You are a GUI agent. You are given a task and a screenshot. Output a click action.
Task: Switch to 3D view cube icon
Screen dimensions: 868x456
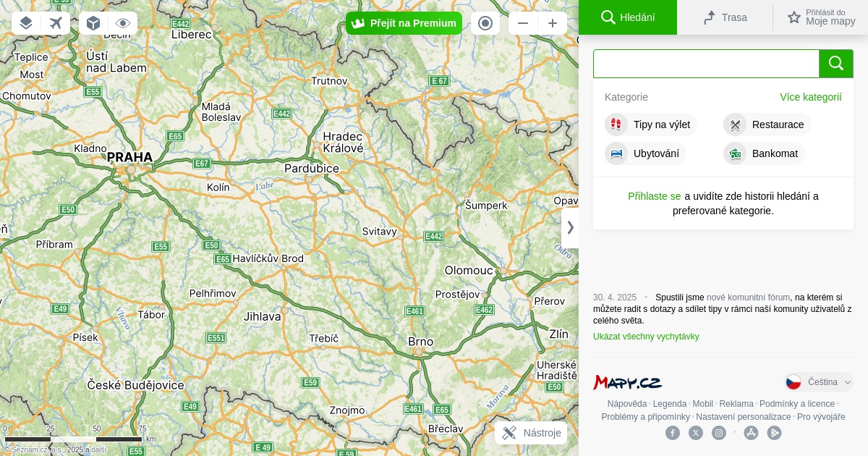coord(93,23)
